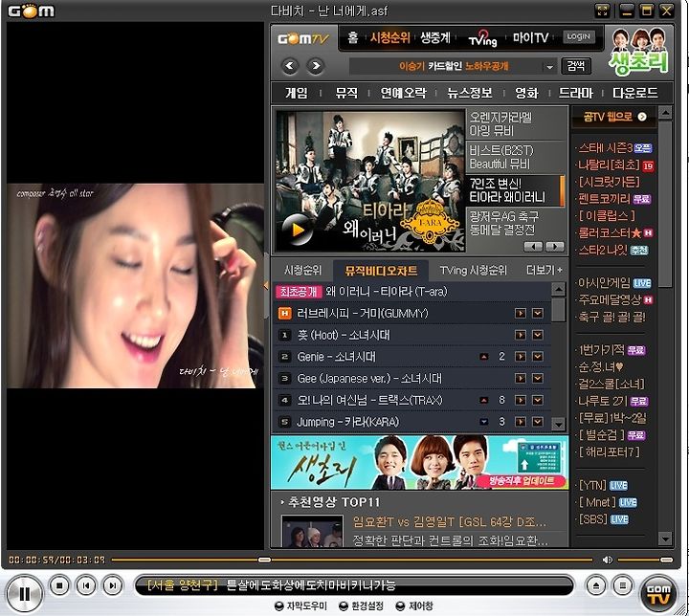Viewport: 689px width, 616px height.
Task: Select the 게임 category
Action: click(x=297, y=93)
